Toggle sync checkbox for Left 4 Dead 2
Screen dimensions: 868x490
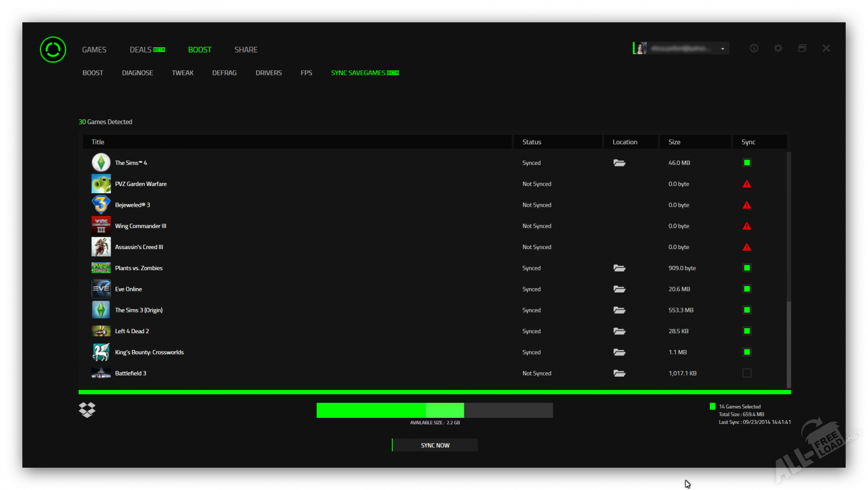[x=747, y=331]
